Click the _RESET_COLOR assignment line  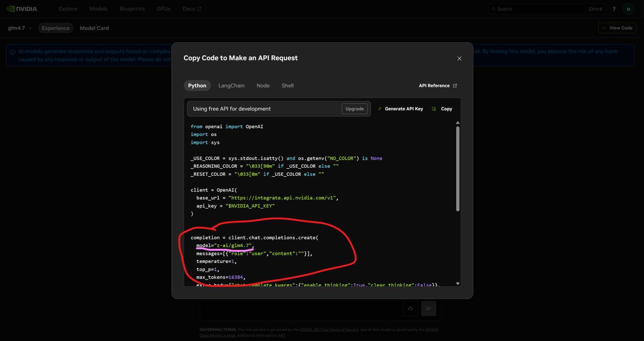coord(258,174)
